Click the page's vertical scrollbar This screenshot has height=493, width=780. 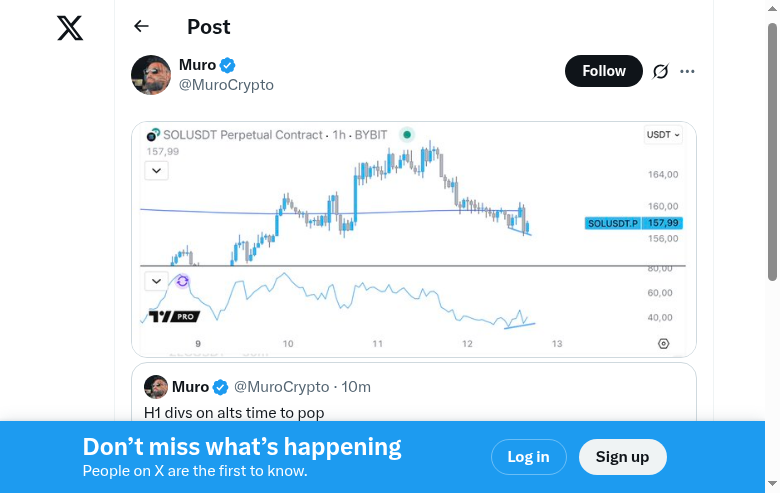pos(772,150)
